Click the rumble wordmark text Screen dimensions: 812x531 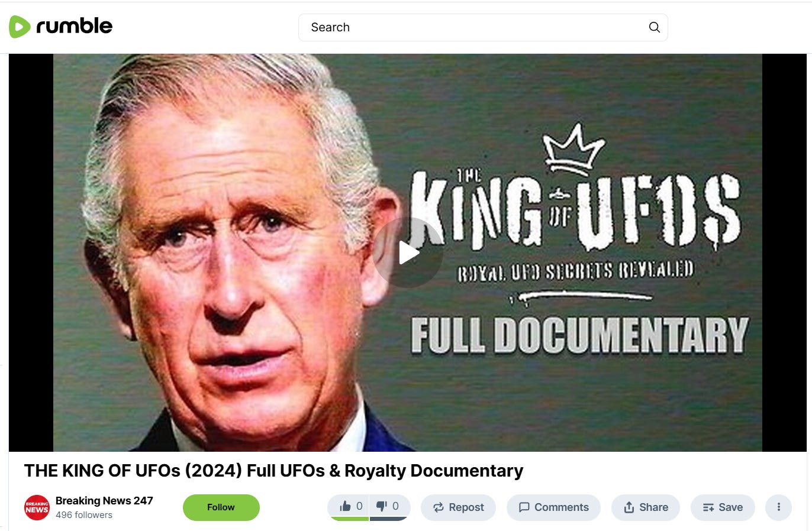[74, 26]
